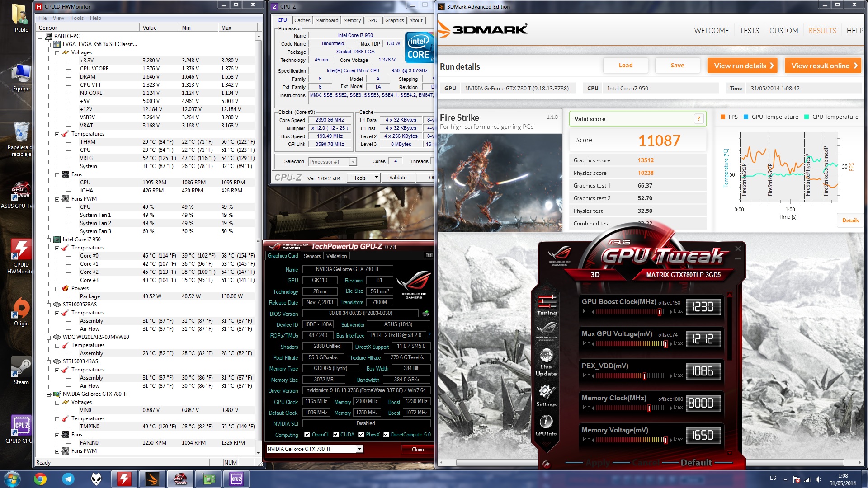Open CPU-Z Processor #1 selection dropdown

point(353,162)
